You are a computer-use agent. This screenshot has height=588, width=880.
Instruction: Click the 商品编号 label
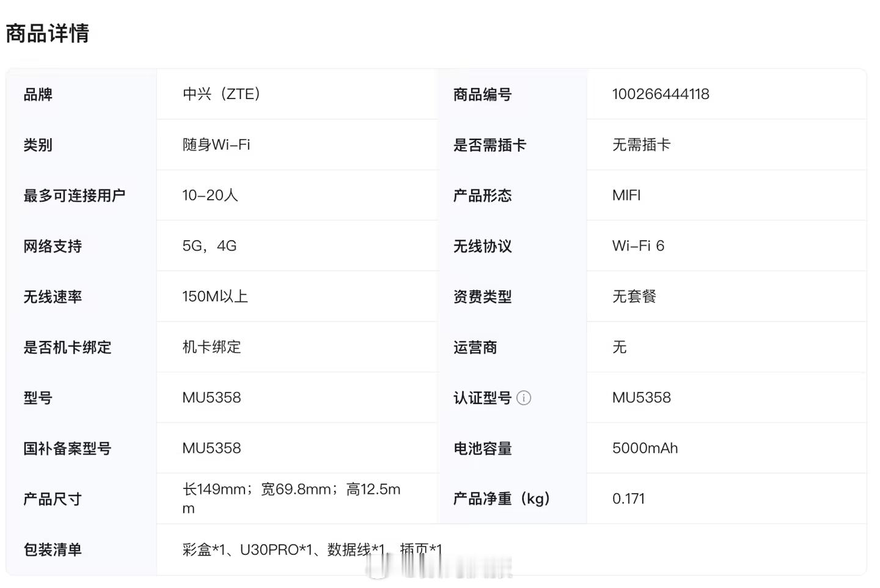pos(482,95)
